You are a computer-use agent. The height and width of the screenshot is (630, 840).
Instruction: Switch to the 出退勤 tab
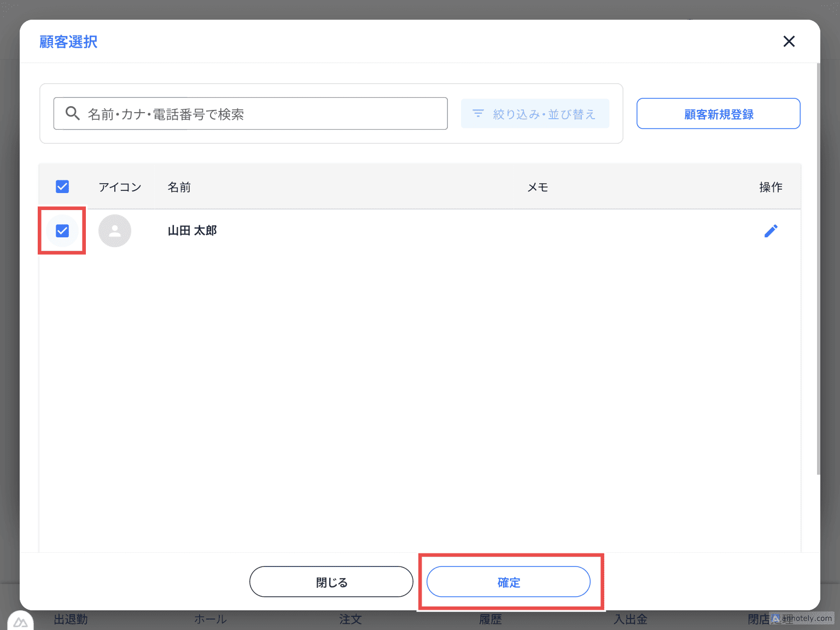tap(71, 620)
